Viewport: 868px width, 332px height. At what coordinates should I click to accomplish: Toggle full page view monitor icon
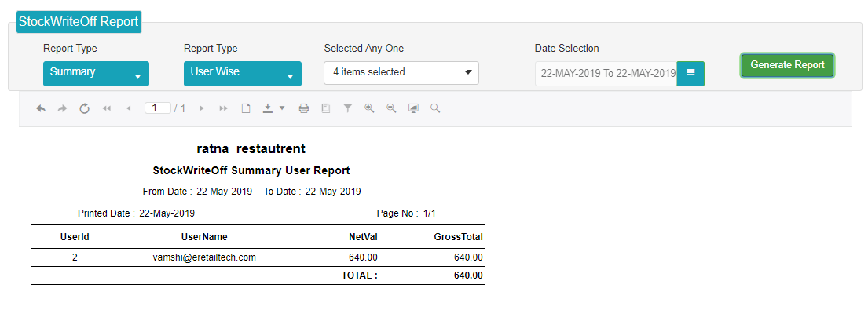tap(413, 108)
